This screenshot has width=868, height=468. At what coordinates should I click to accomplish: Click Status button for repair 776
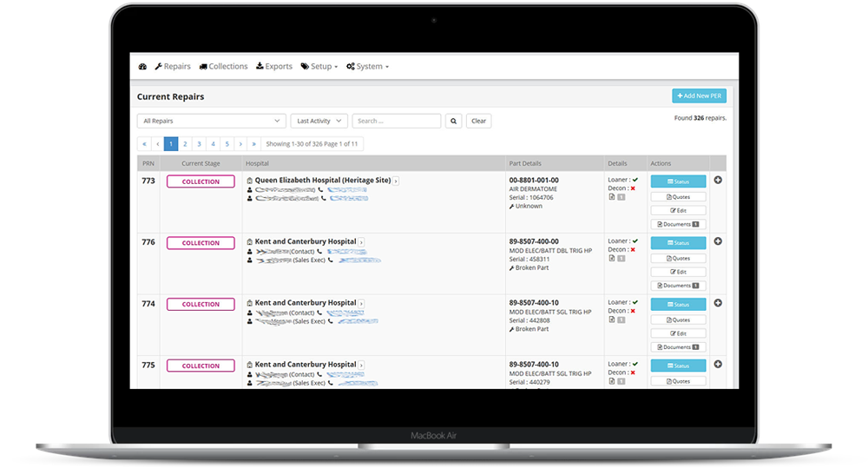[678, 243]
